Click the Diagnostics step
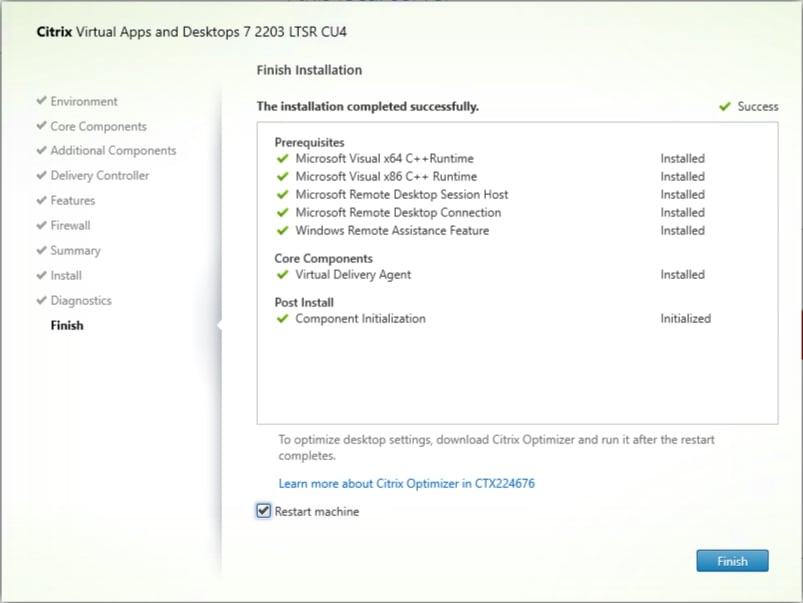The image size is (803, 603). point(81,301)
